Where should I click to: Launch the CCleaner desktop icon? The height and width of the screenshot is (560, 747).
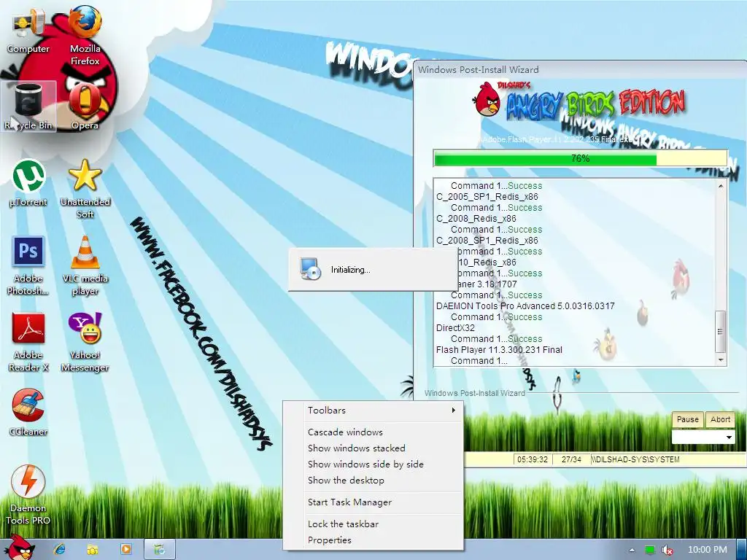(x=28, y=413)
